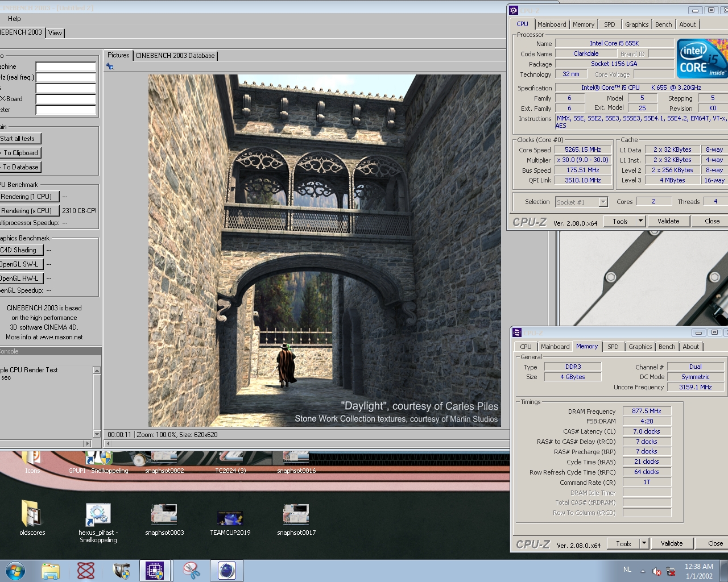Open Bench tab in the CPU-Z processor window
The width and height of the screenshot is (728, 582).
[664, 24]
